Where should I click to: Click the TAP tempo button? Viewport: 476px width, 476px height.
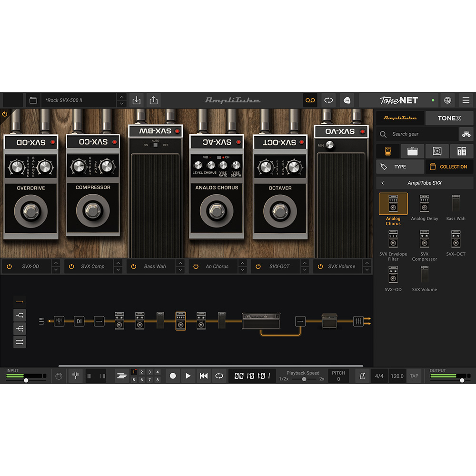click(414, 376)
